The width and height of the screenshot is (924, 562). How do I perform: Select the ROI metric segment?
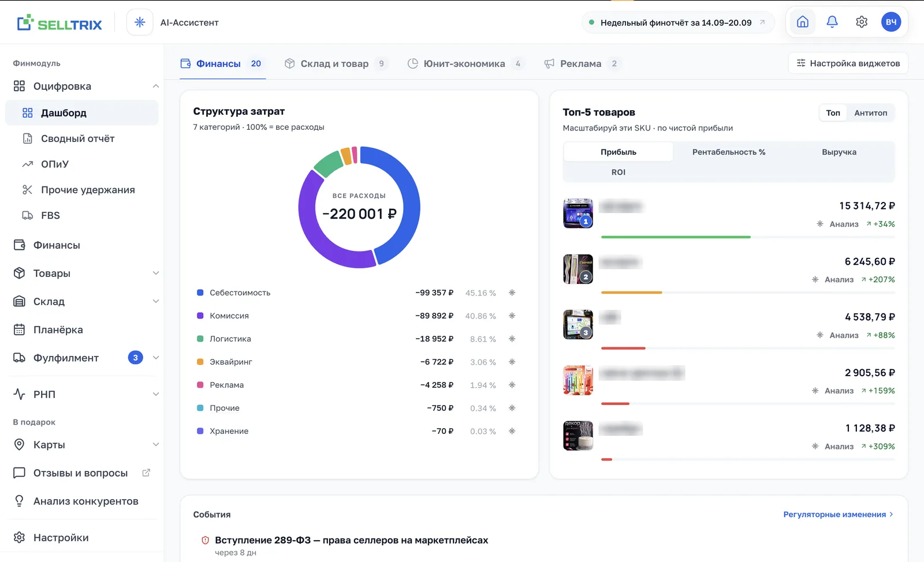pyautogui.click(x=618, y=172)
